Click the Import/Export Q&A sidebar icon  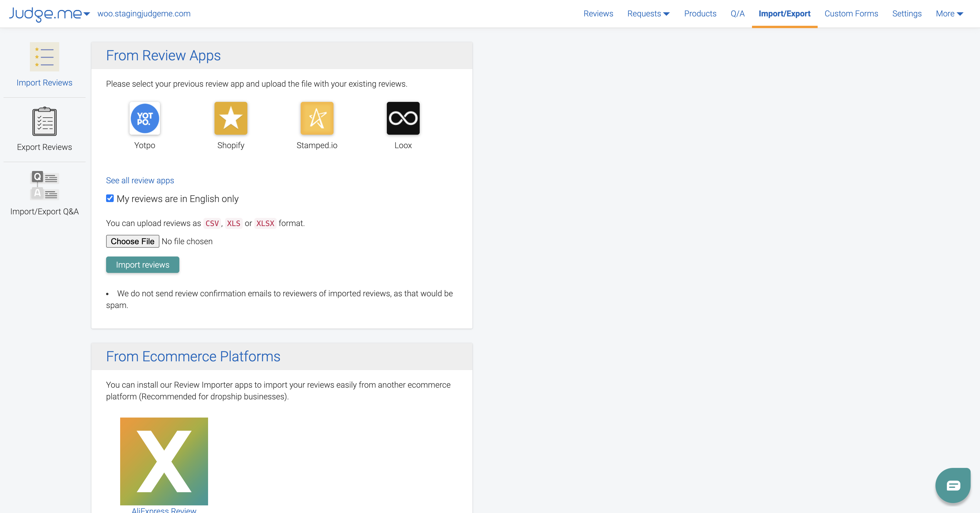pyautogui.click(x=45, y=186)
